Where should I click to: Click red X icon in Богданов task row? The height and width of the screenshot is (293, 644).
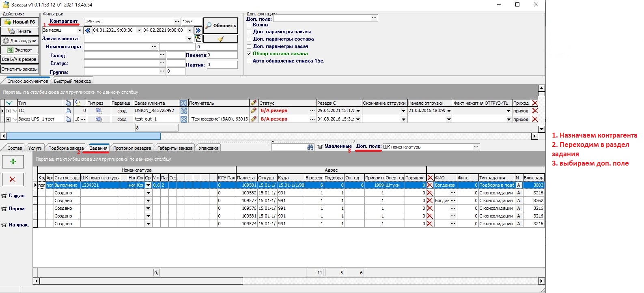430,185
